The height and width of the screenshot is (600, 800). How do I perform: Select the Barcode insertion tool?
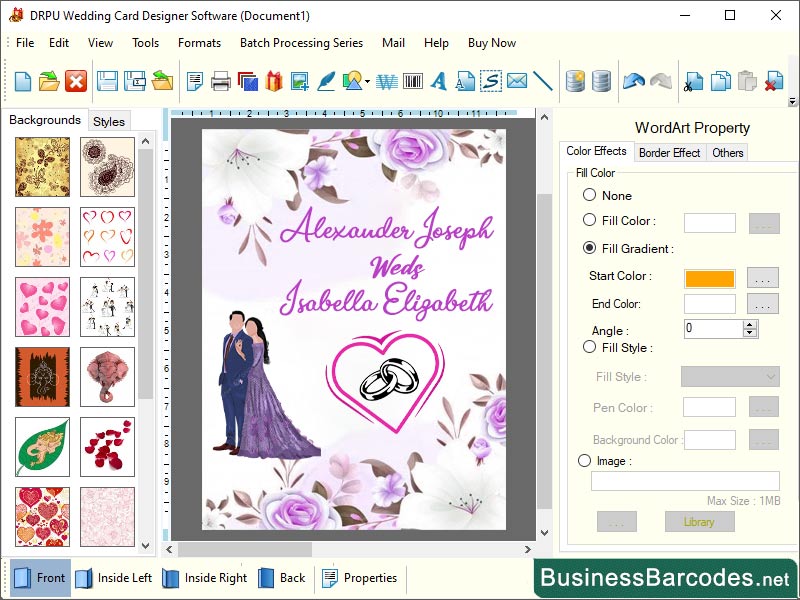pyautogui.click(x=413, y=82)
